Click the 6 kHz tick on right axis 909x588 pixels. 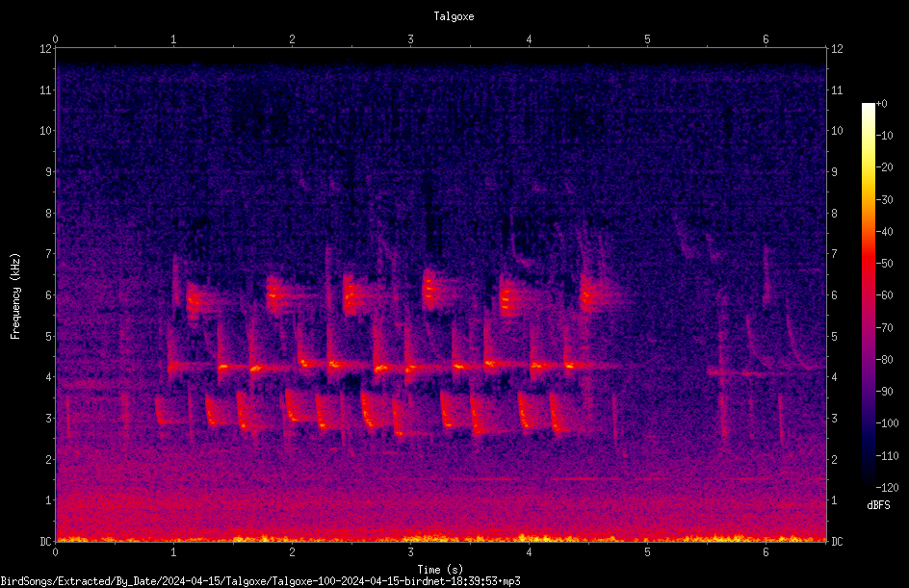(x=834, y=294)
